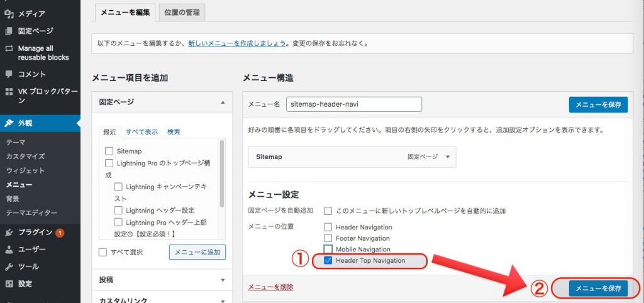Image resolution: width=644 pixels, height=303 pixels.
Task: Enable auto-add new top-level pages checkbox
Action: tap(328, 211)
